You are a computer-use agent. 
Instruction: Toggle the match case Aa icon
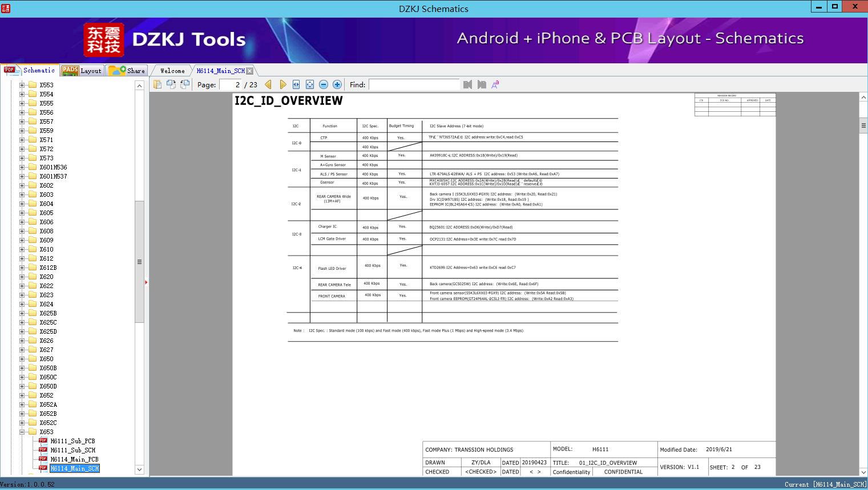pos(495,84)
